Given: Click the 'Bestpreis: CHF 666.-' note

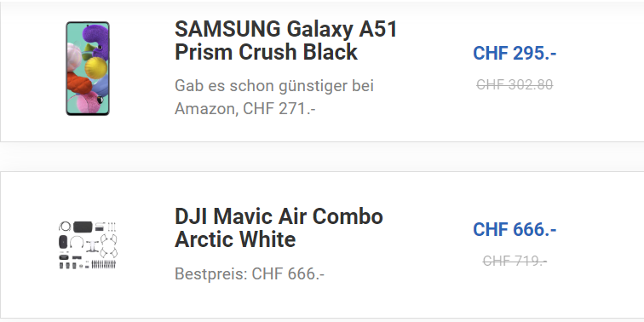Looking at the screenshot, I should point(250,274).
